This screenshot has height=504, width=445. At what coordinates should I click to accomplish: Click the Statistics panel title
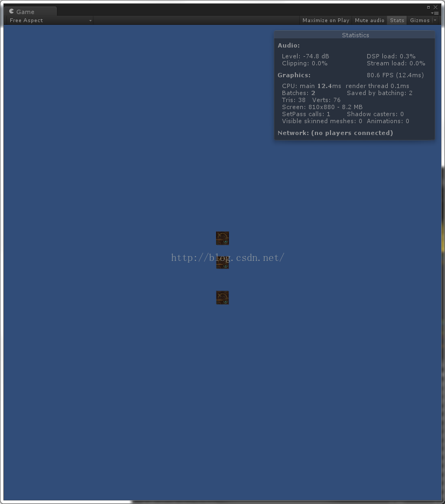point(355,35)
